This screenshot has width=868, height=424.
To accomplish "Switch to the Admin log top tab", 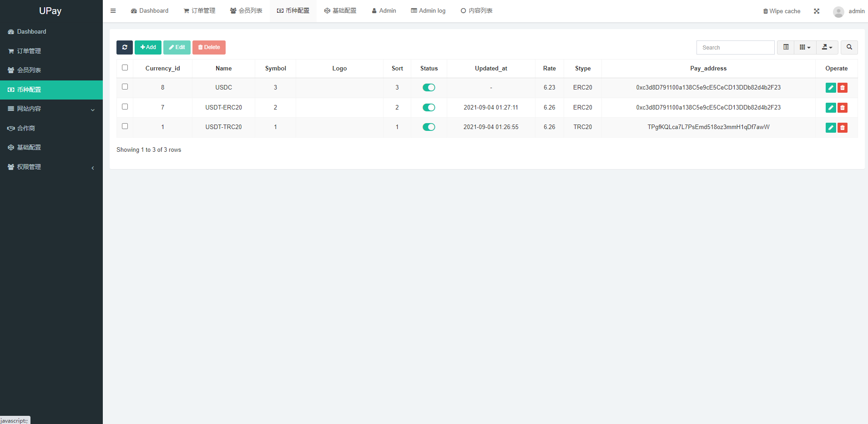I will (x=428, y=11).
